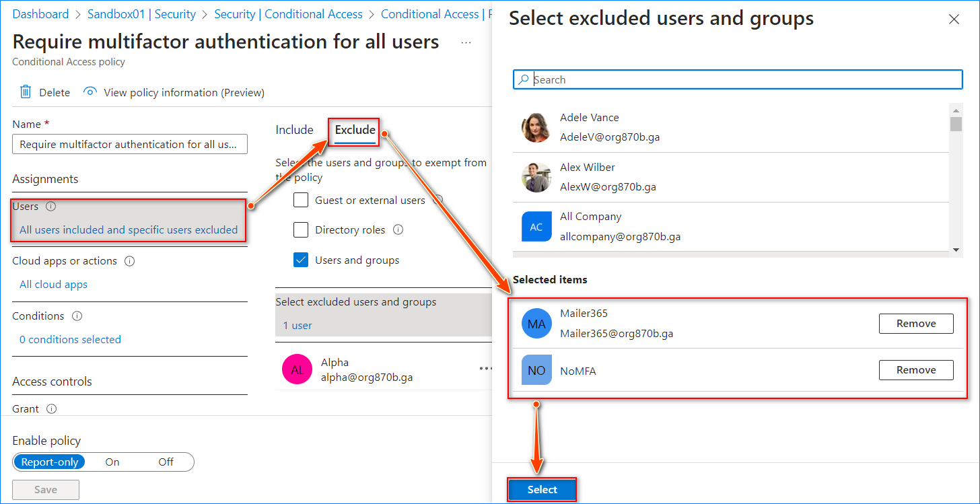
Task: Click the Alpha user AL avatar
Action: coord(297,369)
